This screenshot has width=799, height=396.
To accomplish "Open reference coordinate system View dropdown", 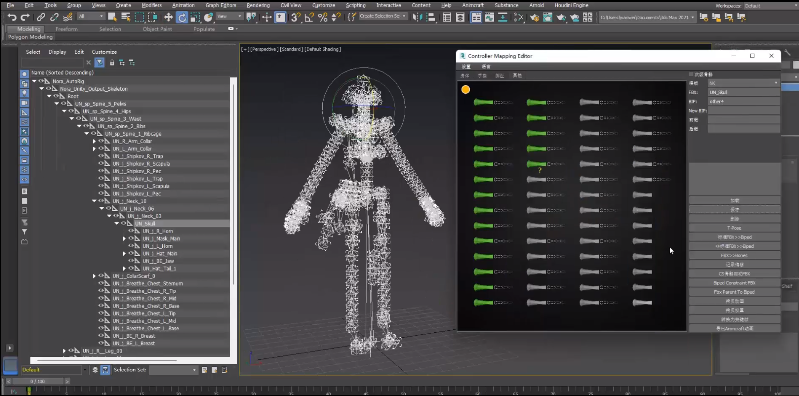I will [230, 17].
